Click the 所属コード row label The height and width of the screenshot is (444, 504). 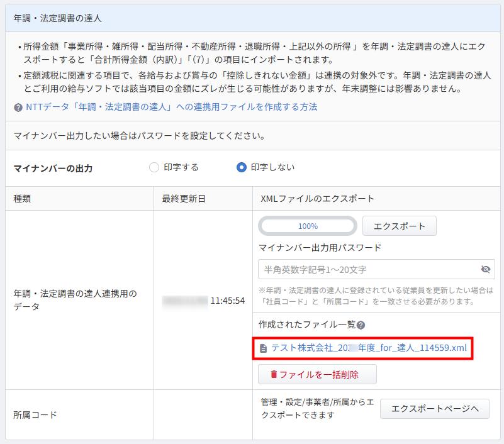pos(35,415)
